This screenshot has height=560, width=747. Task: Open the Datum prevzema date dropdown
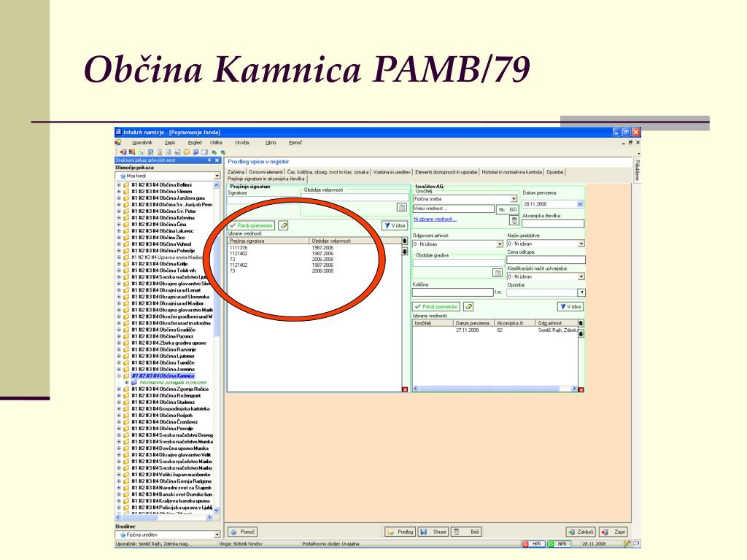pos(580,204)
